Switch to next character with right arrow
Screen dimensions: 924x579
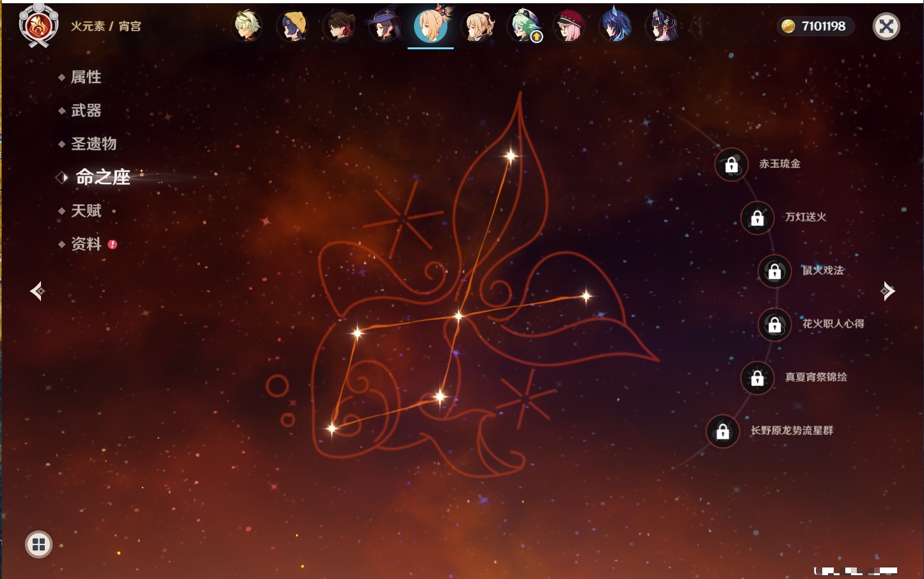click(x=888, y=291)
